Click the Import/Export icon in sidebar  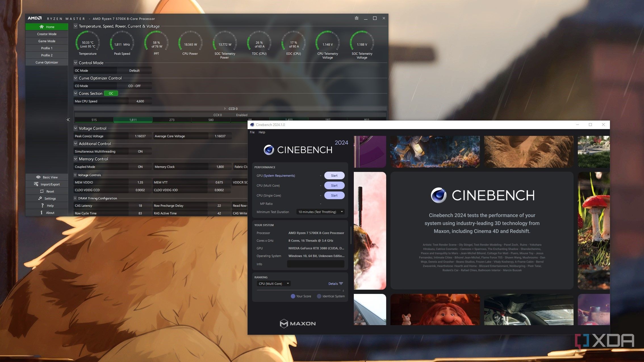point(36,184)
